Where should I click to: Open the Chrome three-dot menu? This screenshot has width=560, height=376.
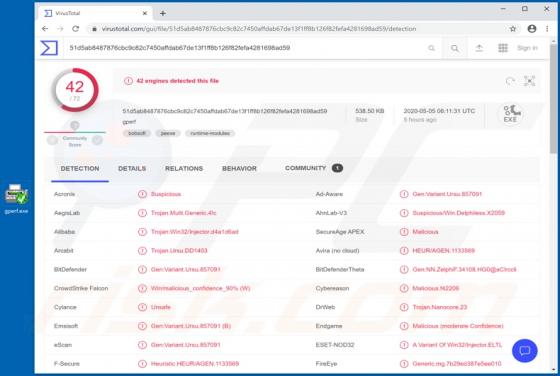[547, 29]
